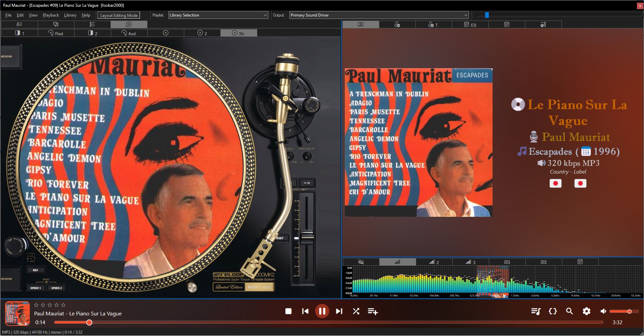Set rating with the third star

tap(50, 305)
